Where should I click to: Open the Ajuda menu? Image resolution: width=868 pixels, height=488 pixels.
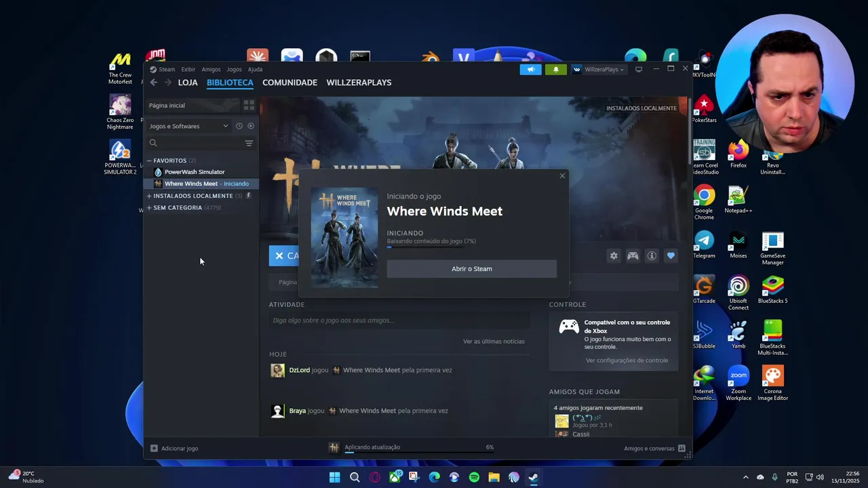(255, 69)
